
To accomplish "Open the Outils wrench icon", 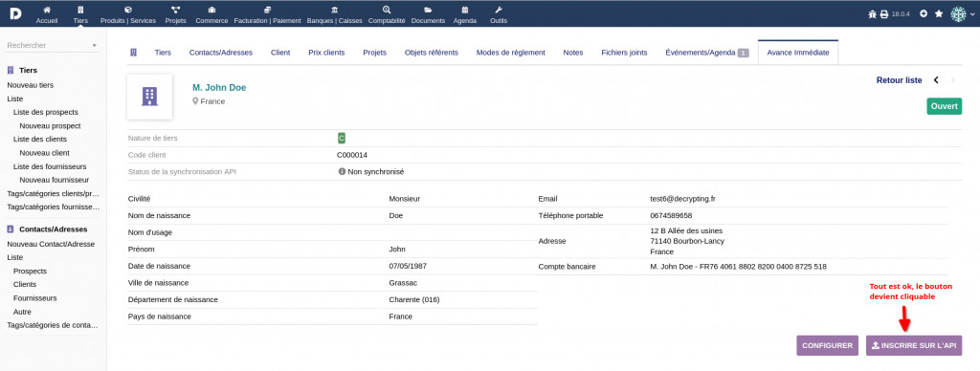I will pos(498,10).
